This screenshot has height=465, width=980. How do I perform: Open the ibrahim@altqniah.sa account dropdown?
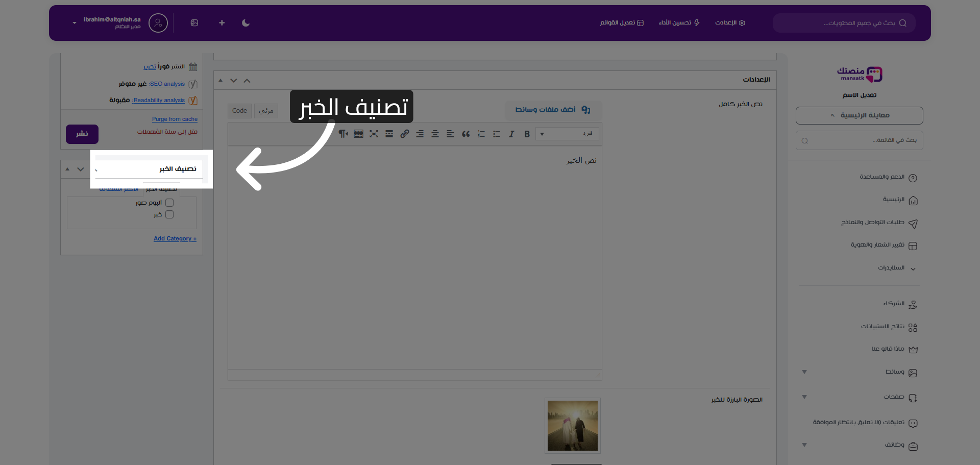tap(110, 22)
